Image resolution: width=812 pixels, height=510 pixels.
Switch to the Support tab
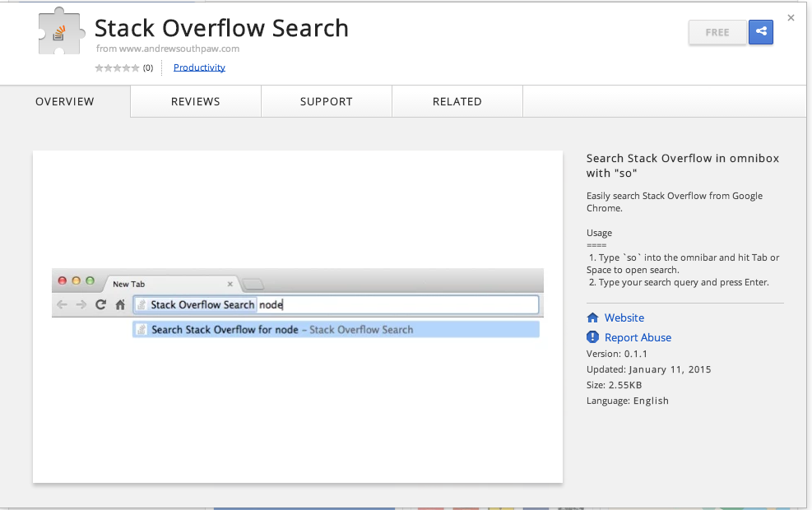pos(327,101)
